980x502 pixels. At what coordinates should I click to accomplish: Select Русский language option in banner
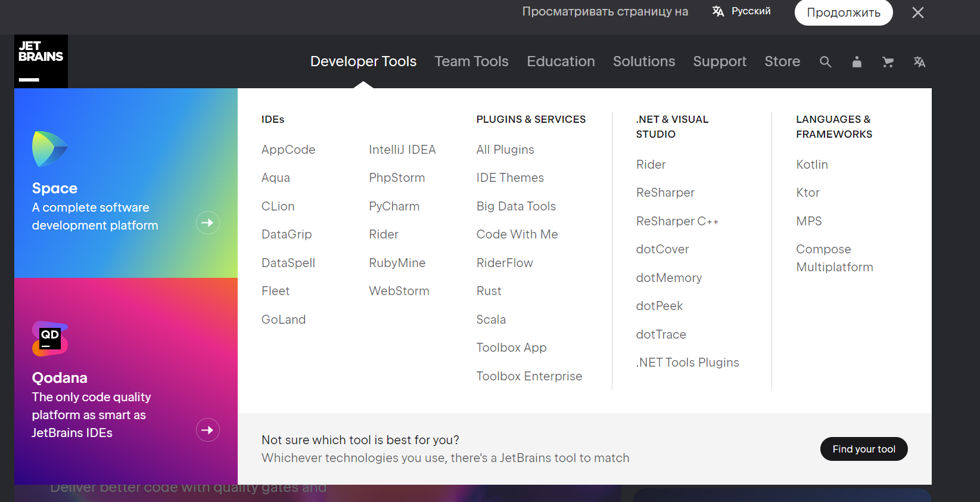point(742,11)
